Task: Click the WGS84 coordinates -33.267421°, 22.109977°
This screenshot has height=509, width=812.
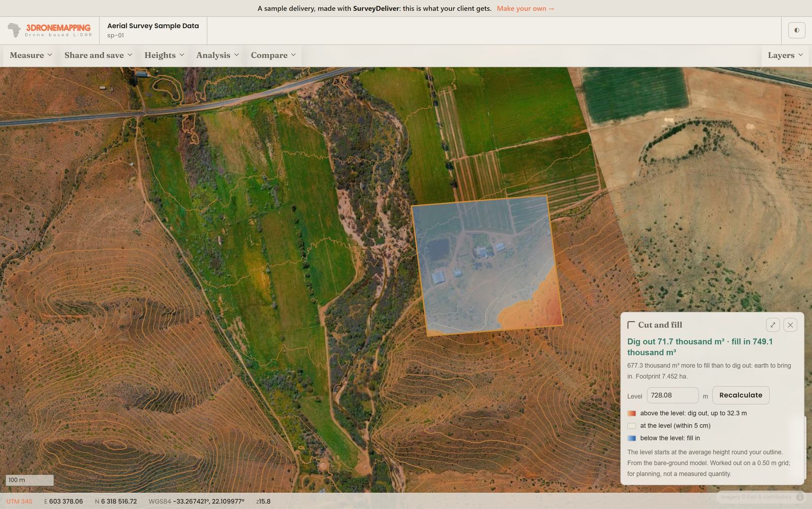Action: 209,501
